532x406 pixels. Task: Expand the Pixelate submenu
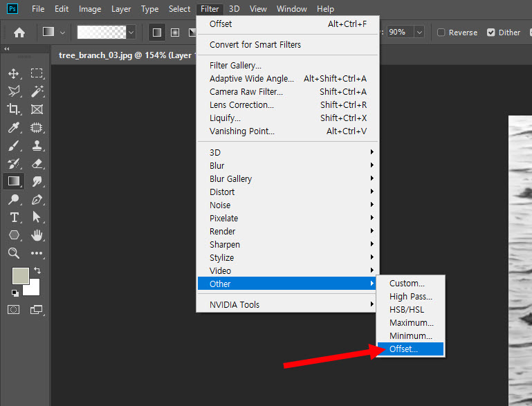(288, 218)
